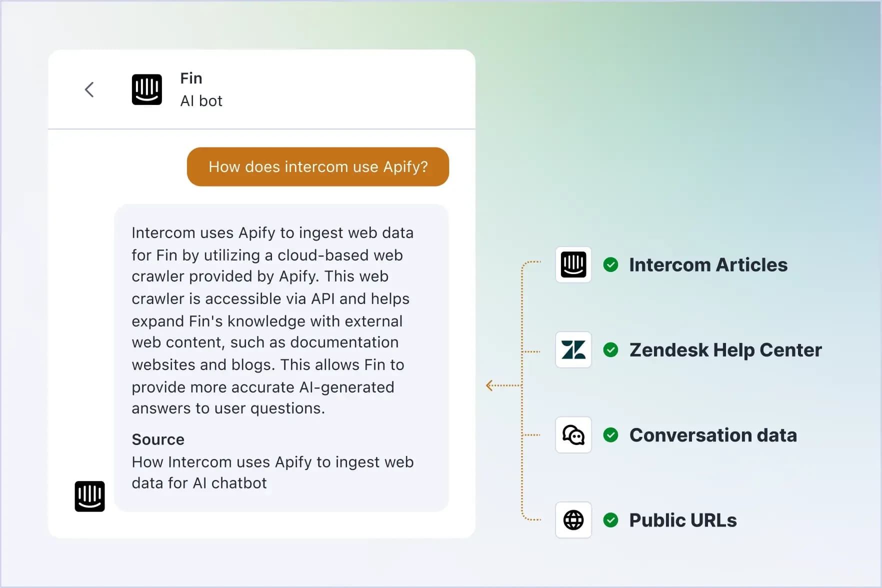The height and width of the screenshot is (588, 882).
Task: Select the Intercom Articles label
Action: point(708,265)
